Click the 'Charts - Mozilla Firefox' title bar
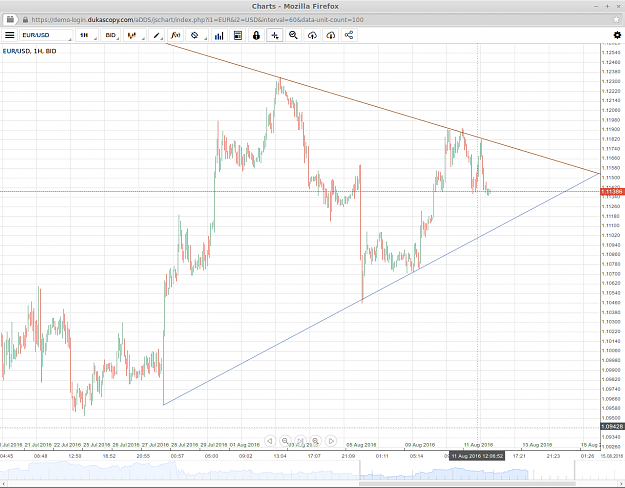 click(x=295, y=6)
